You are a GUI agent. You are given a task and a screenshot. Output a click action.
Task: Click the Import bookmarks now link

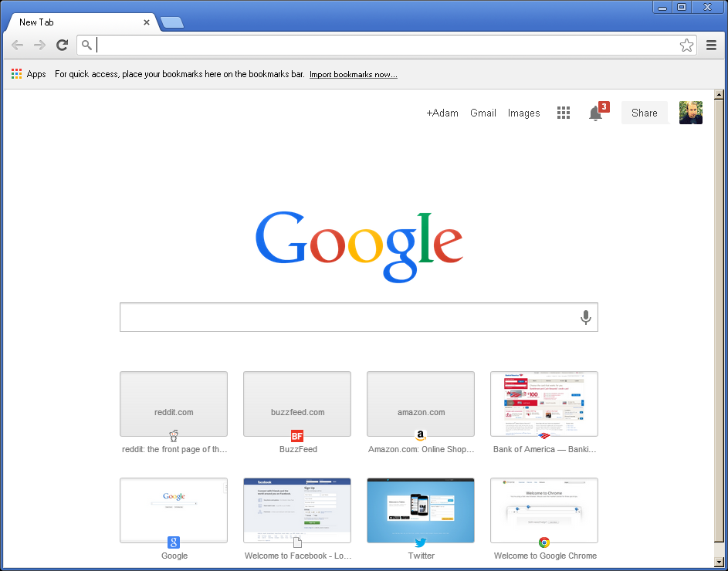click(354, 74)
